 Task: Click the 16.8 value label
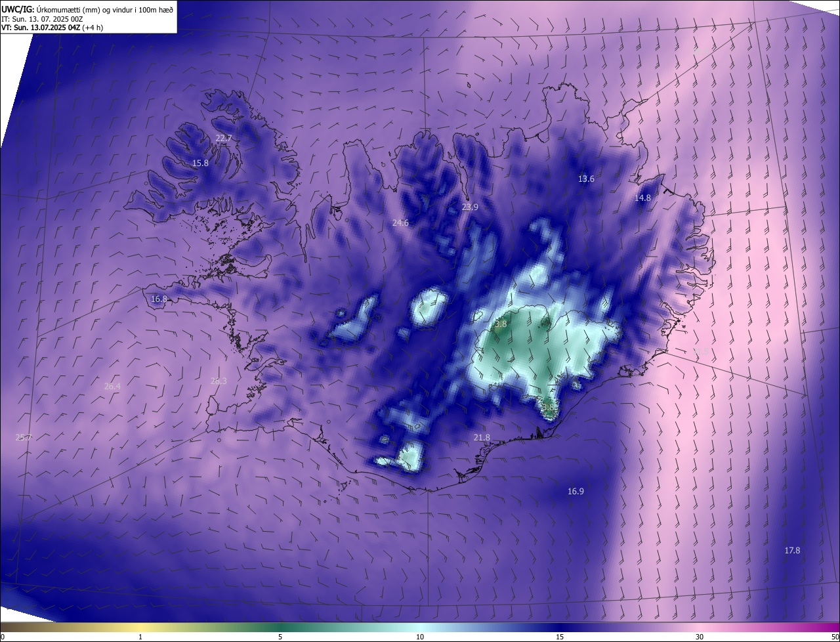[159, 299]
